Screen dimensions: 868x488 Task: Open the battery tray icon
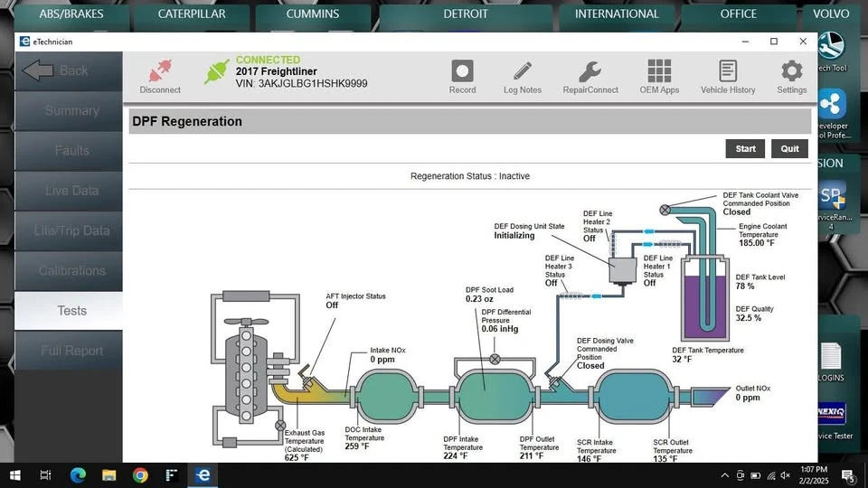(x=756, y=475)
